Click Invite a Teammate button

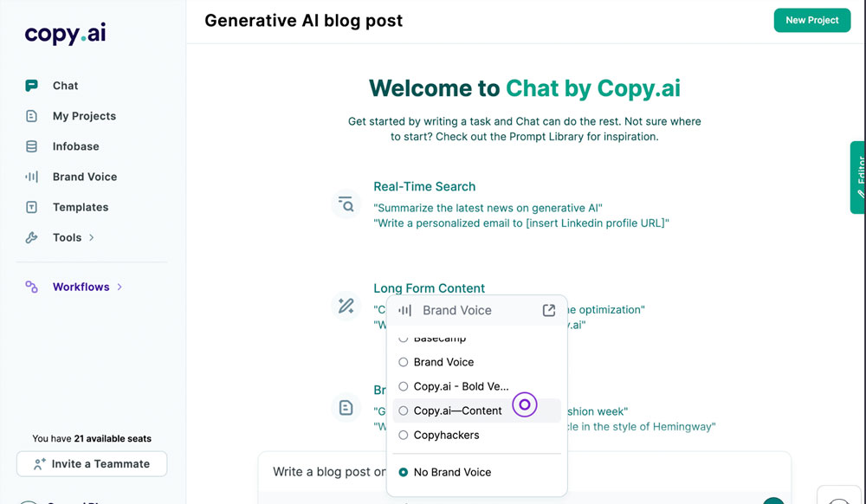click(x=92, y=463)
